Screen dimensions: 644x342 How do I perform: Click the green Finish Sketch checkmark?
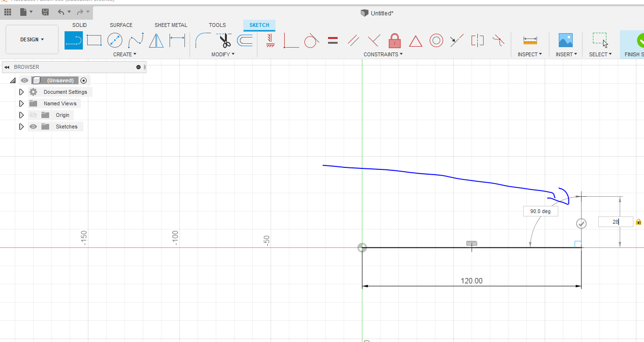pyautogui.click(x=640, y=40)
